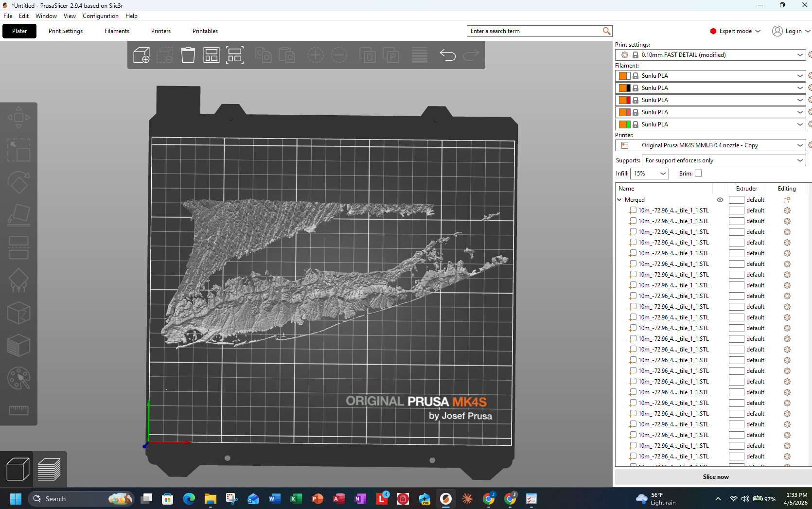Select the Seam painting tool
The image size is (812, 509).
point(18,313)
